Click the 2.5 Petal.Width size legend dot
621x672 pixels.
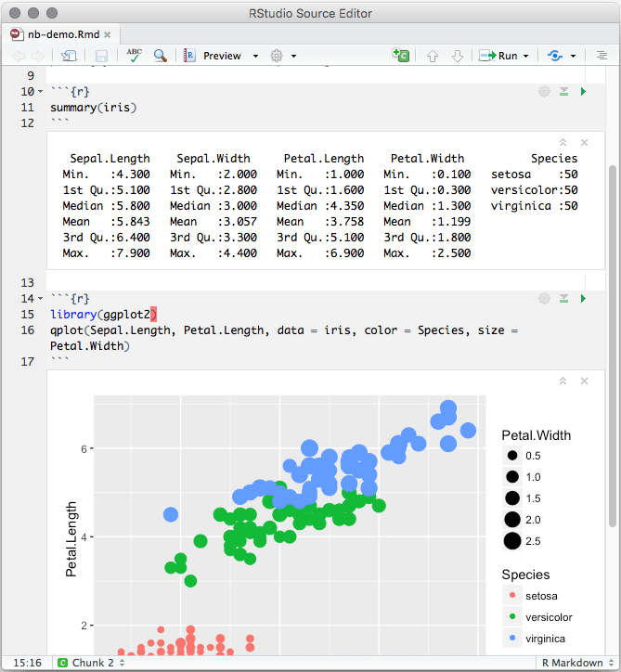coord(512,541)
